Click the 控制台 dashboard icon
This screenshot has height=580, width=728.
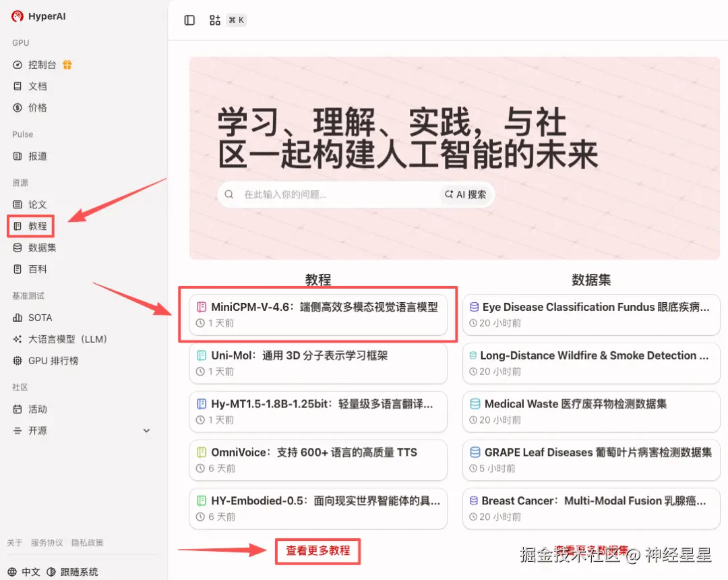[18, 65]
